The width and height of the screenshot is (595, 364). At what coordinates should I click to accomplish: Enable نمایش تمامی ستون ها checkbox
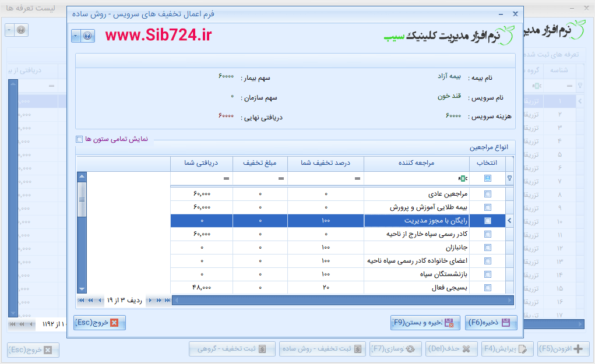79,139
